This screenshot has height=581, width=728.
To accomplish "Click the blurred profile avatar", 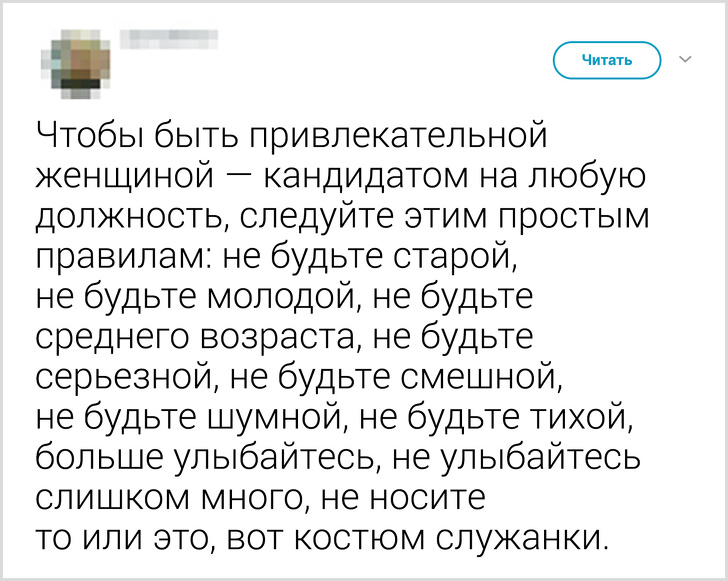I will pos(73,60).
